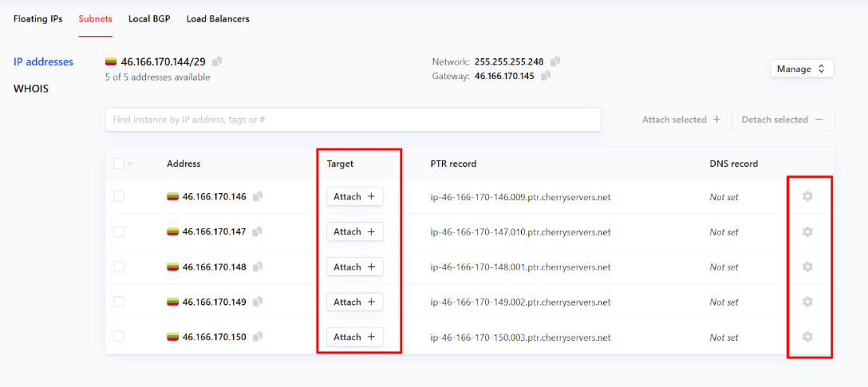This screenshot has height=387, width=868.
Task: Copy the gateway 46.166.170.145 value
Action: coord(546,77)
